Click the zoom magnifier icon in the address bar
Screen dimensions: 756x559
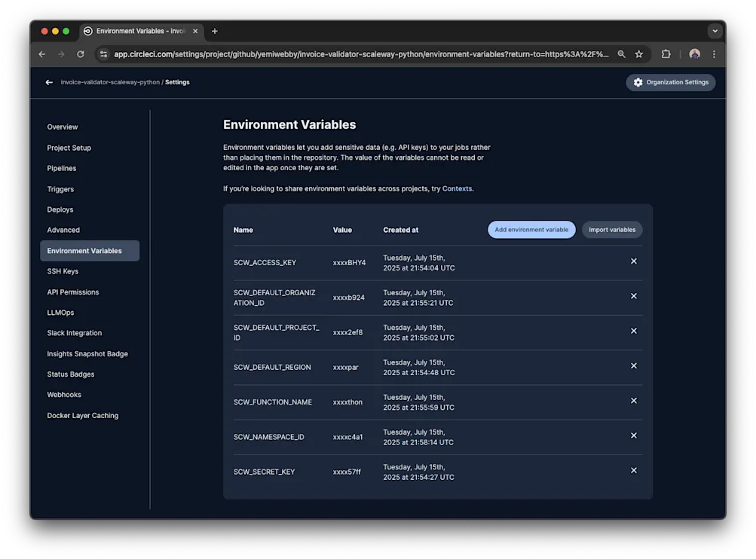coord(621,53)
